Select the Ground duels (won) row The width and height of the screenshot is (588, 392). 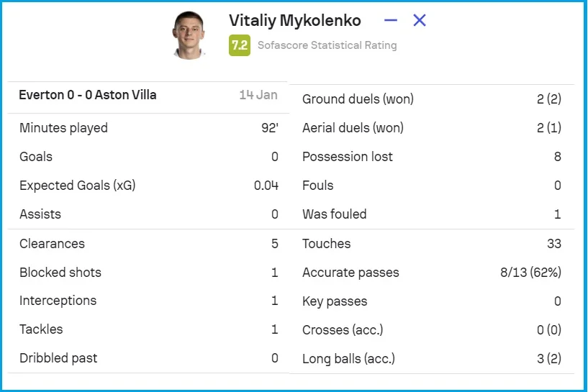(x=431, y=99)
